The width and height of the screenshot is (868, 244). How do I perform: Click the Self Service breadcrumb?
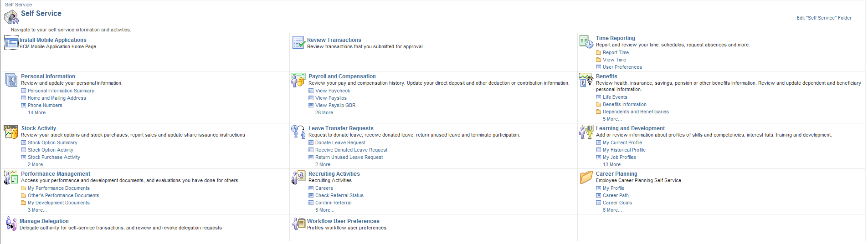coord(18,5)
